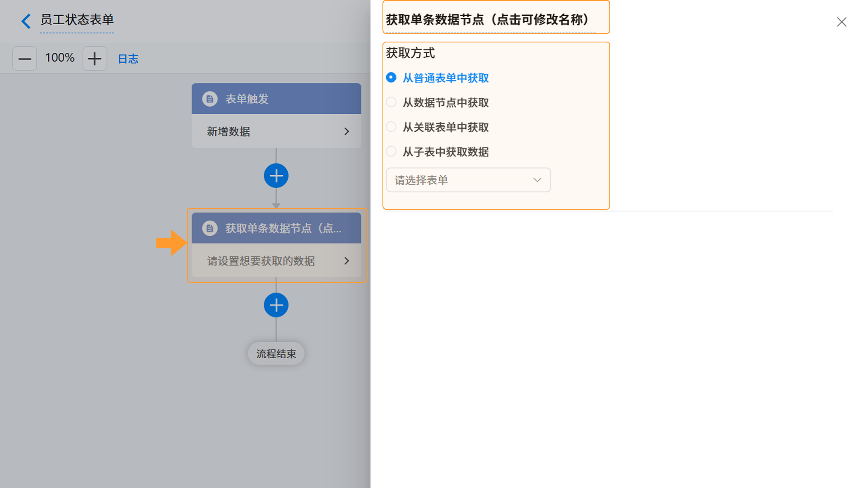Open the 请选择表单 dropdown
The width and height of the screenshot is (868, 488).
pos(468,180)
